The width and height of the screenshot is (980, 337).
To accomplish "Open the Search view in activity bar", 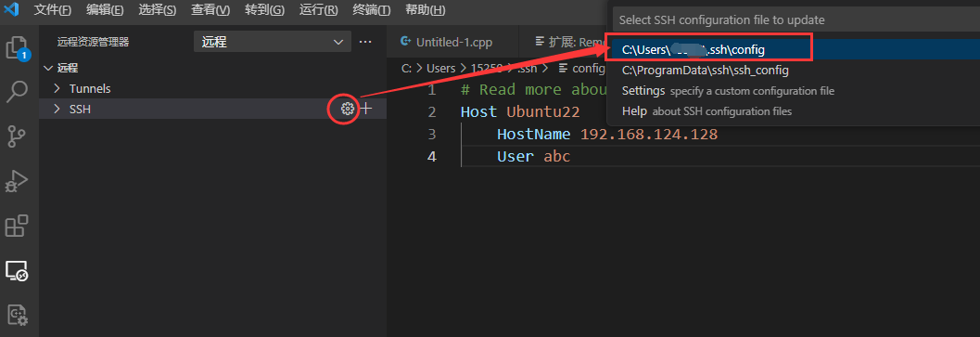I will coord(18,92).
